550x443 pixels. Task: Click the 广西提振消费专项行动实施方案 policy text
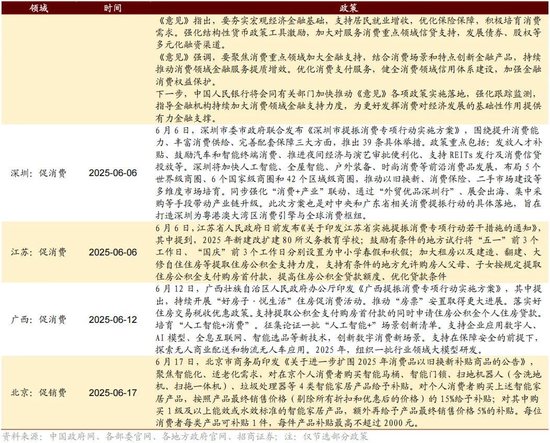349,320
